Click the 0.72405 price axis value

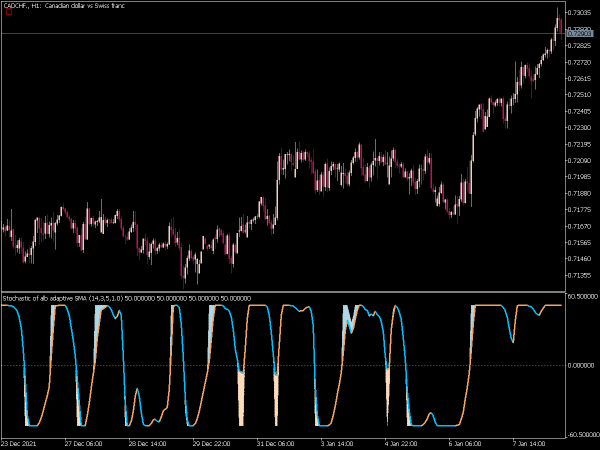579,112
